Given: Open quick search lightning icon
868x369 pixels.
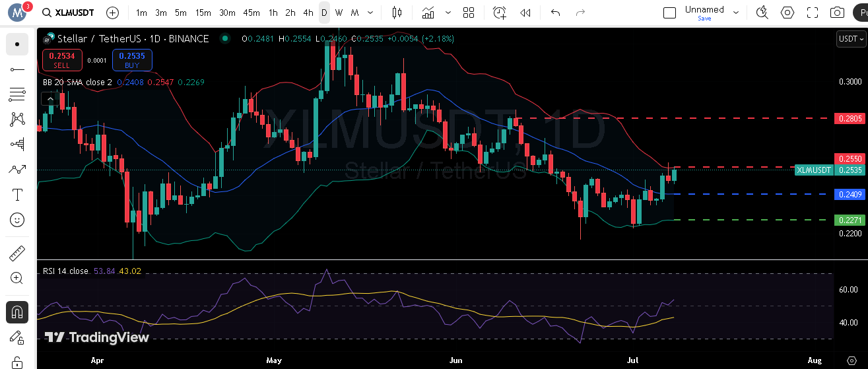Looking at the screenshot, I should (762, 13).
